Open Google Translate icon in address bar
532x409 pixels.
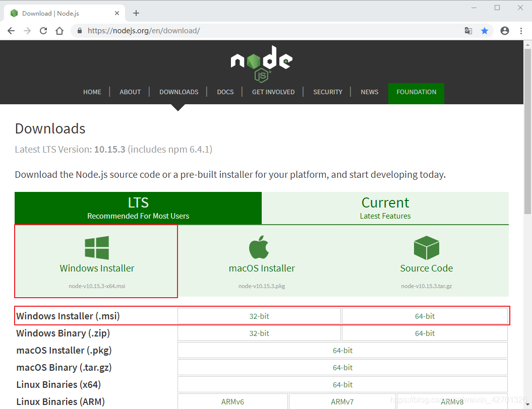(x=468, y=31)
